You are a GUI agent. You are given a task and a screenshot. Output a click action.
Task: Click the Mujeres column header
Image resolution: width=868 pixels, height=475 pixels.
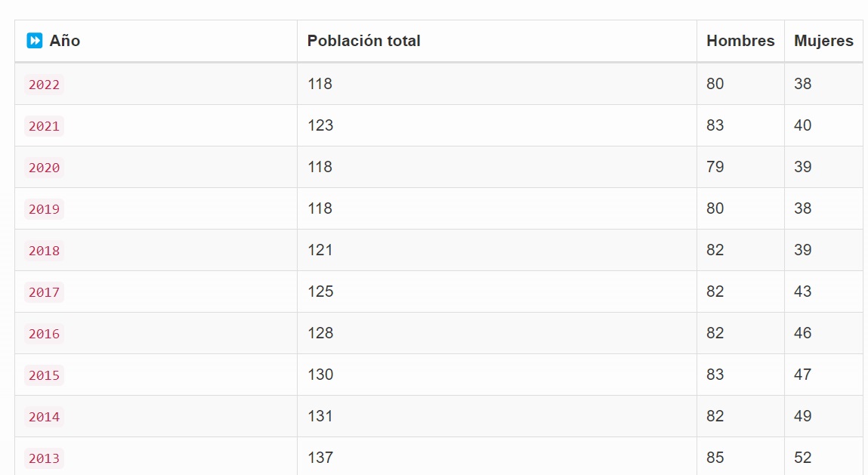[823, 41]
